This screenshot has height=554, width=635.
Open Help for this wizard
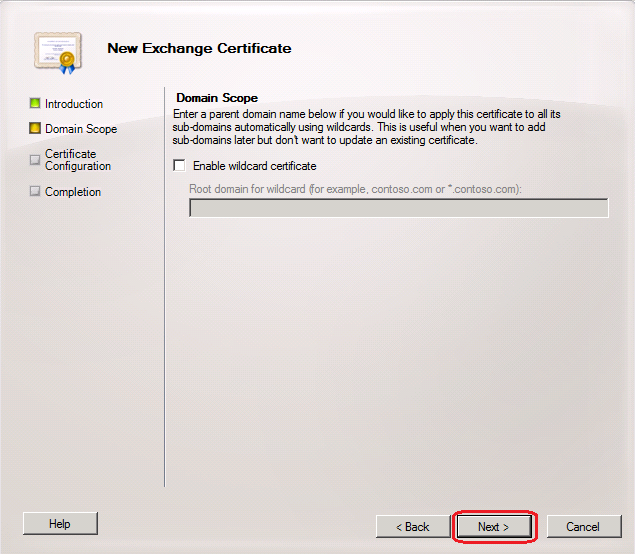[x=60, y=523]
